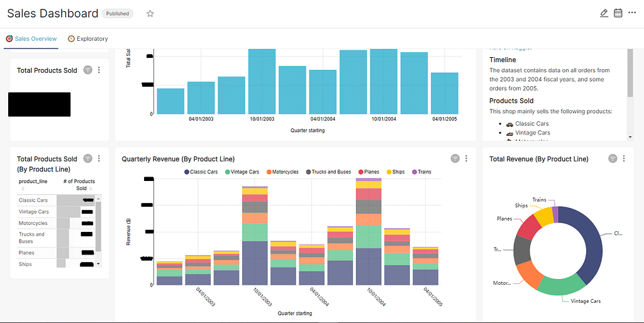Sort table by product_line column arrows
This screenshot has height=323, width=644.
pyautogui.click(x=23, y=189)
